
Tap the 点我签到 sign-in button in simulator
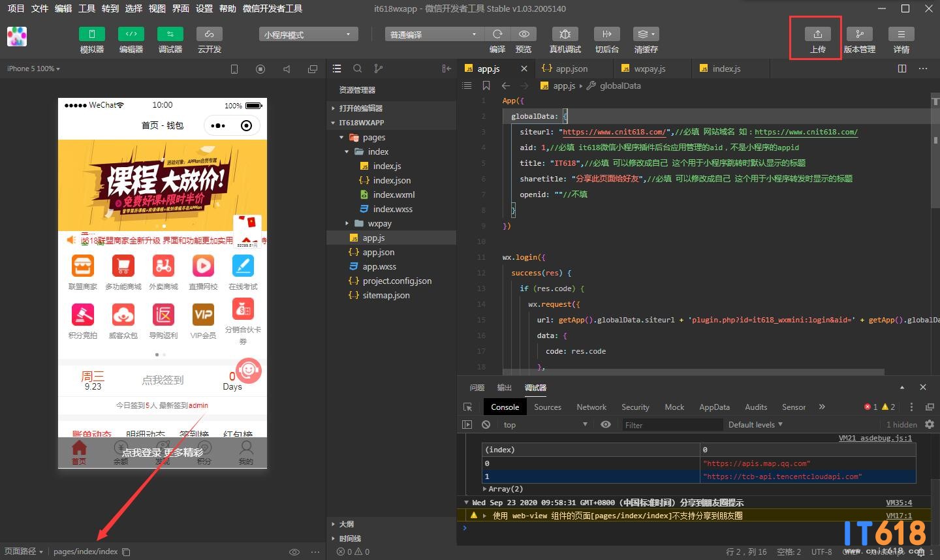tap(163, 380)
